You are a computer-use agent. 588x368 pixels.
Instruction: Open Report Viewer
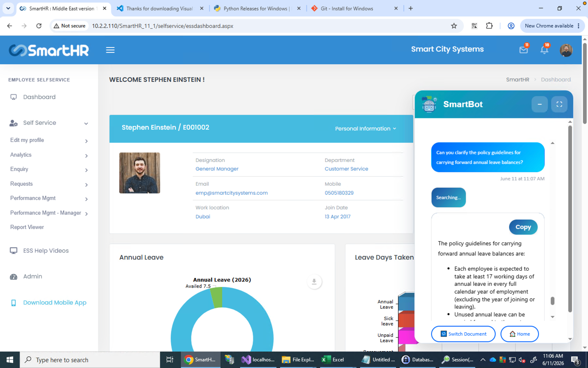(27, 227)
